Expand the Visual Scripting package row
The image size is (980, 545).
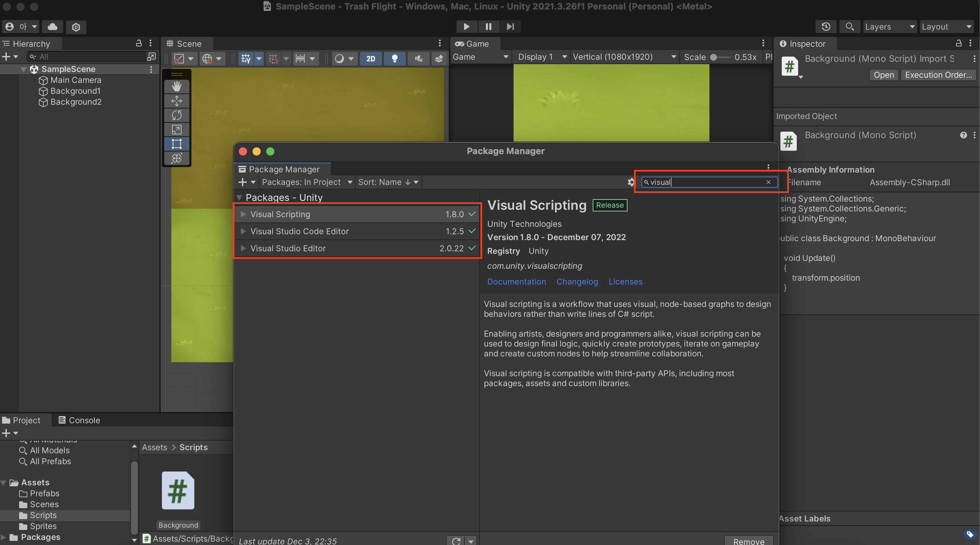point(243,214)
